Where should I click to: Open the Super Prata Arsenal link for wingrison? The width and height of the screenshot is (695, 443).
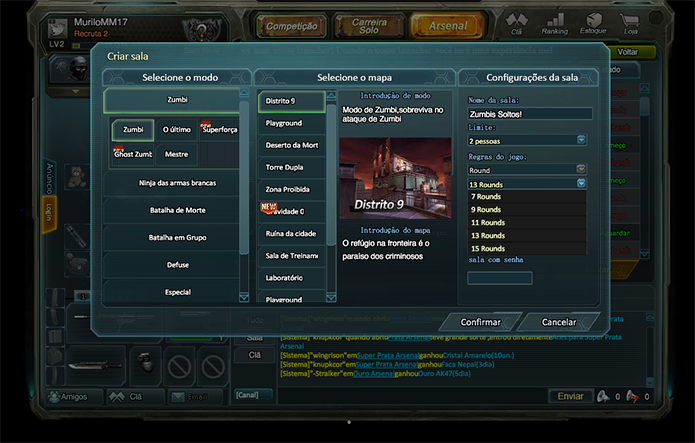(x=387, y=355)
